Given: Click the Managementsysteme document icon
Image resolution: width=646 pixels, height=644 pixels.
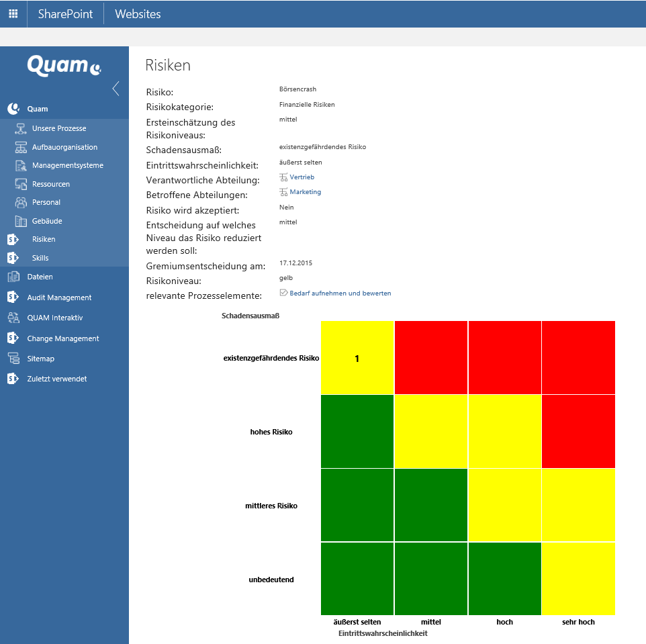Looking at the screenshot, I should coord(20,165).
